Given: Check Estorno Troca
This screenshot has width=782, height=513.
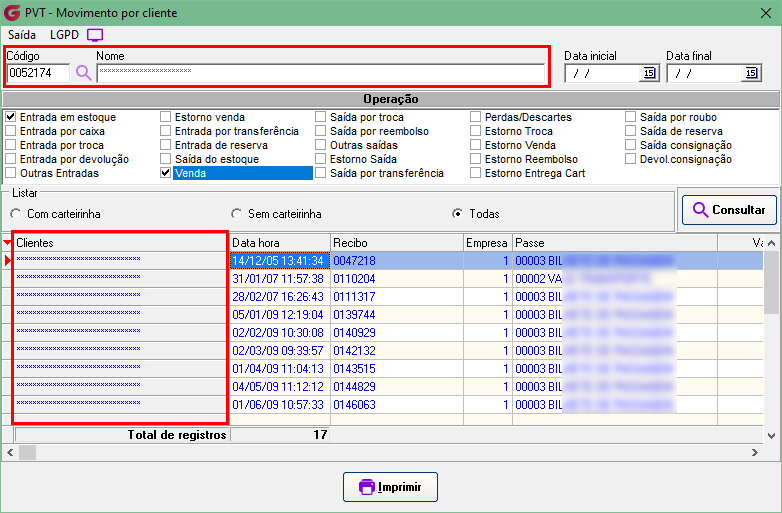Looking at the screenshot, I should pyautogui.click(x=476, y=131).
